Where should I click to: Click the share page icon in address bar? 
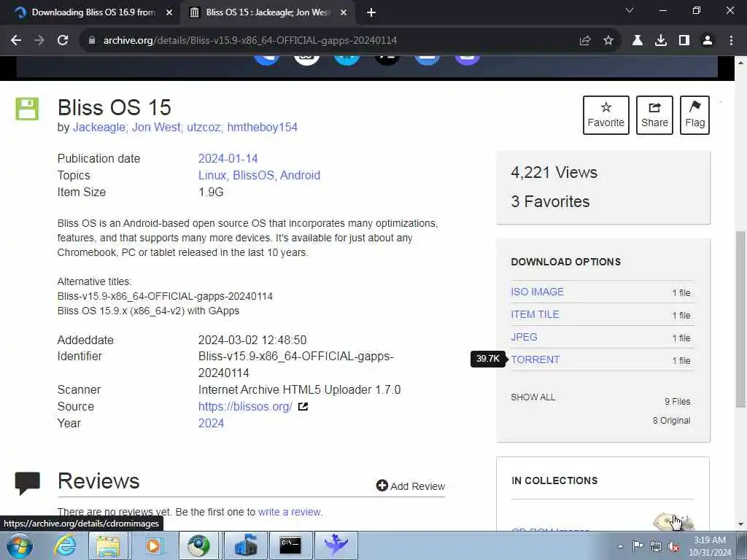[584, 41]
